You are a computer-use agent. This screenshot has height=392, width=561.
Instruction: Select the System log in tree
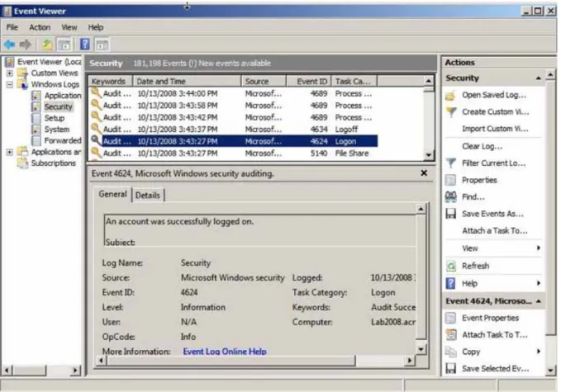point(56,130)
